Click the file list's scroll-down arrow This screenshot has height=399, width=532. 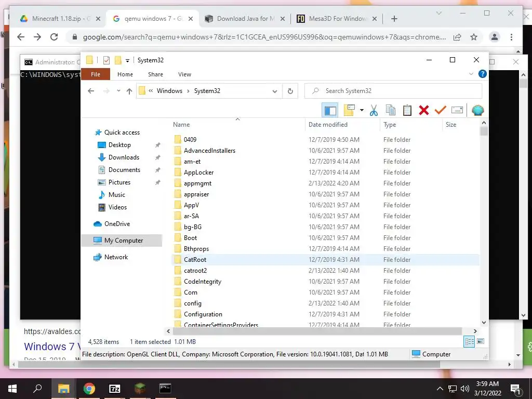pyautogui.click(x=484, y=323)
